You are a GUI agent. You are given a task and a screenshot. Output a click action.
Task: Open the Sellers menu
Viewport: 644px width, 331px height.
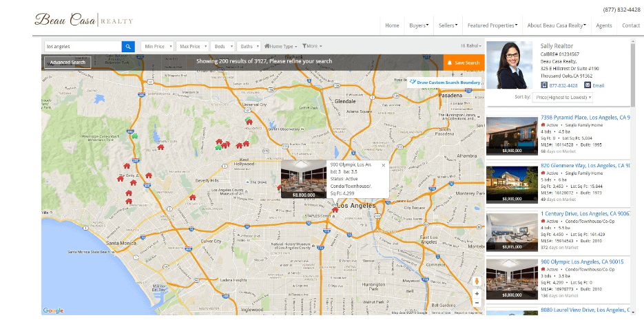click(x=448, y=25)
